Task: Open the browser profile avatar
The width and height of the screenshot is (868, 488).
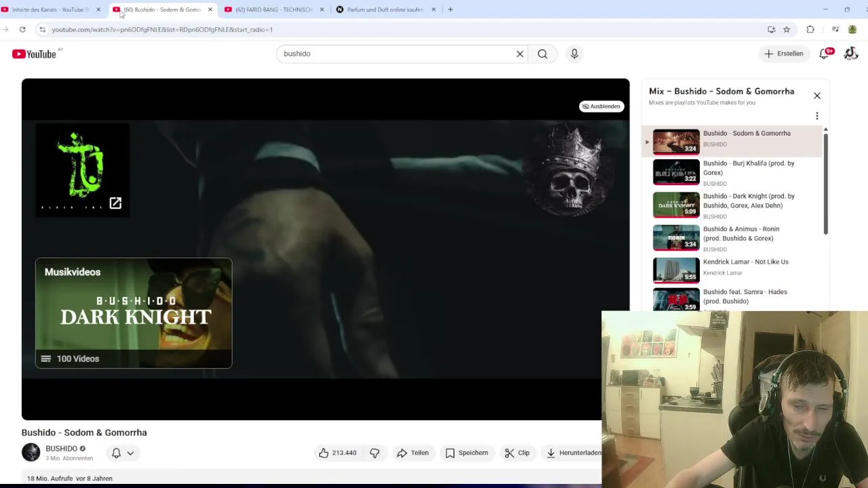Action: point(852,30)
